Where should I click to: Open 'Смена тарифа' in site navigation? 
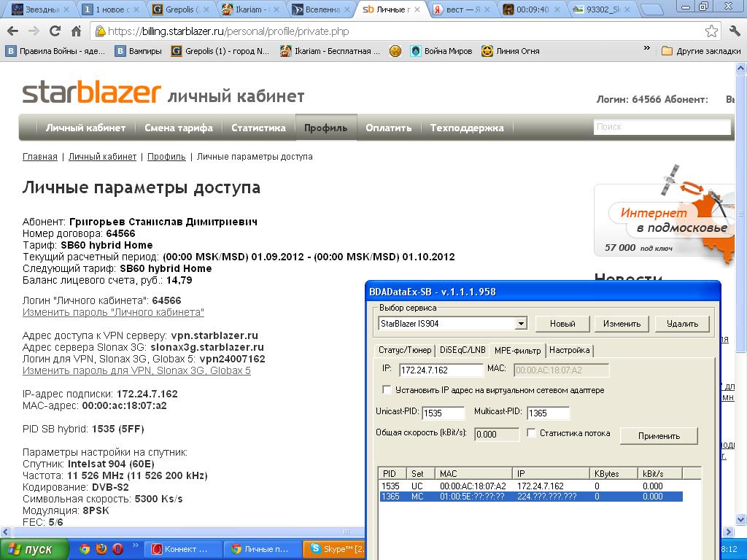click(x=179, y=128)
